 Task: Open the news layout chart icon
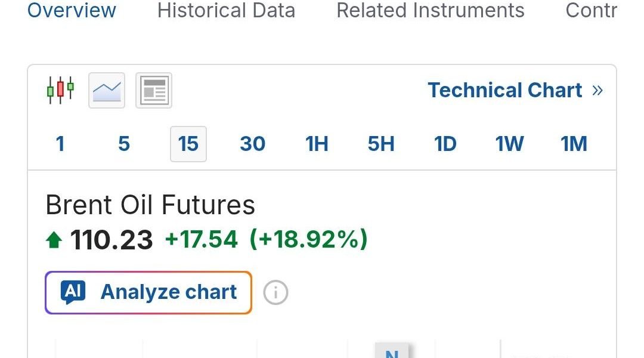click(154, 91)
